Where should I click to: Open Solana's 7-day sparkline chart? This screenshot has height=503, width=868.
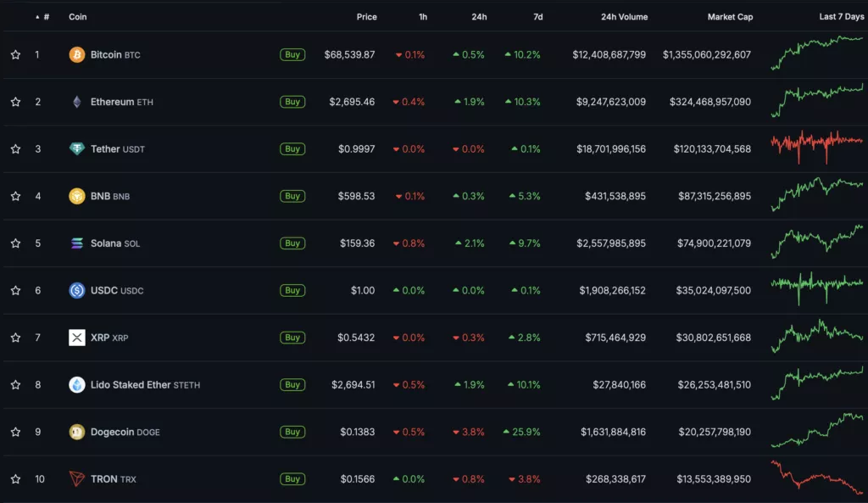[x=817, y=242]
